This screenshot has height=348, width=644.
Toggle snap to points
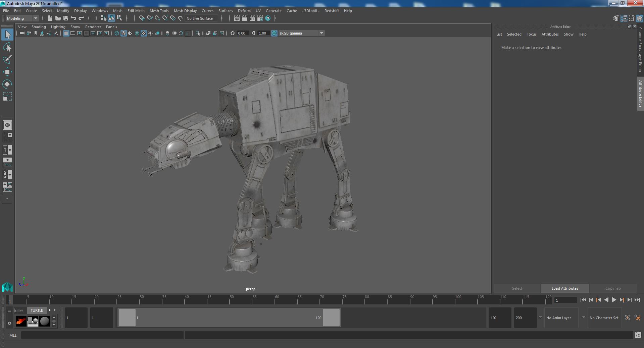[157, 18]
